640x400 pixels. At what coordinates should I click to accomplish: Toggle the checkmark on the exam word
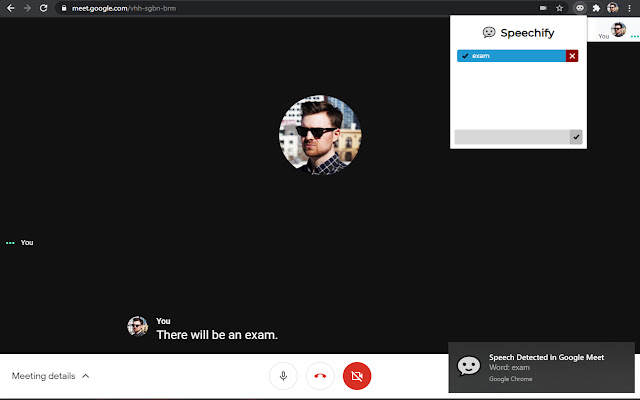[x=465, y=56]
